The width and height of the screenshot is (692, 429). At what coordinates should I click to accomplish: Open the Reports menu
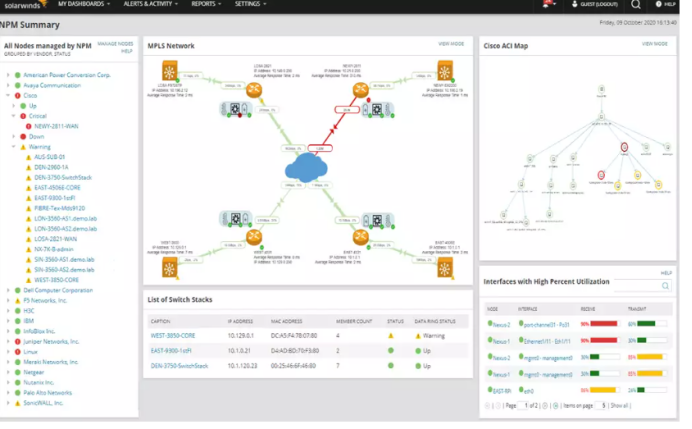click(206, 4)
